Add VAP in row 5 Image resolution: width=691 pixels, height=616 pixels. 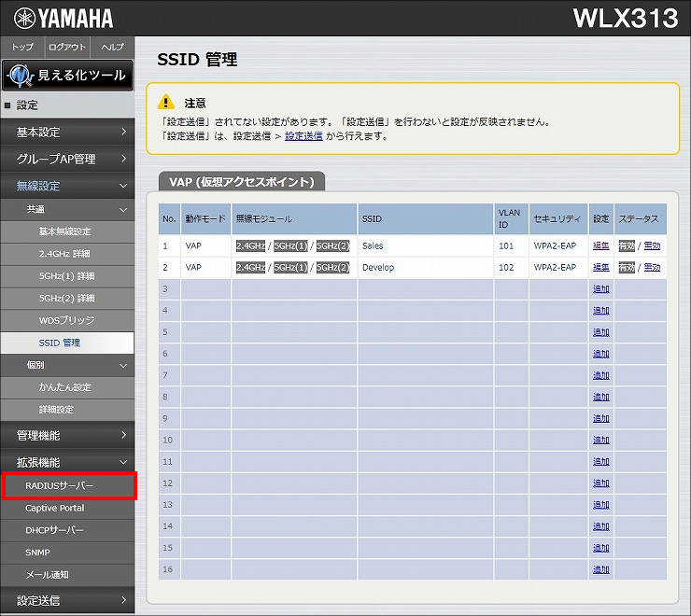coord(600,331)
